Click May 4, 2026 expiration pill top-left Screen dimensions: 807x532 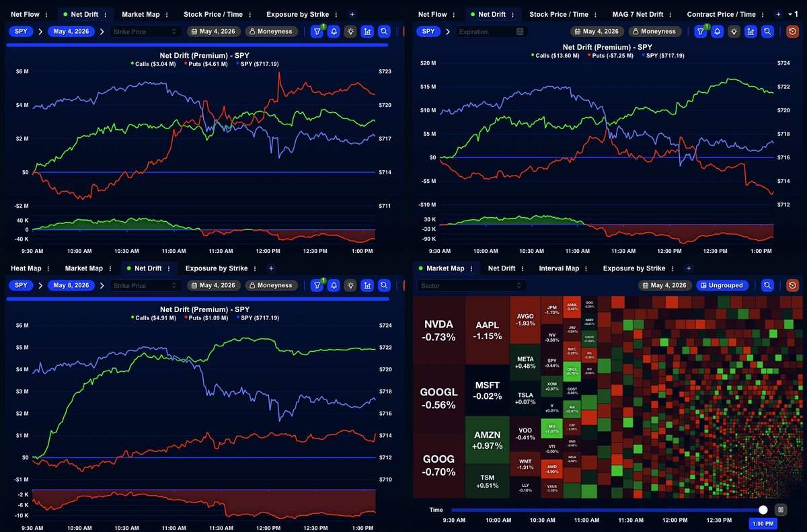pyautogui.click(x=71, y=31)
